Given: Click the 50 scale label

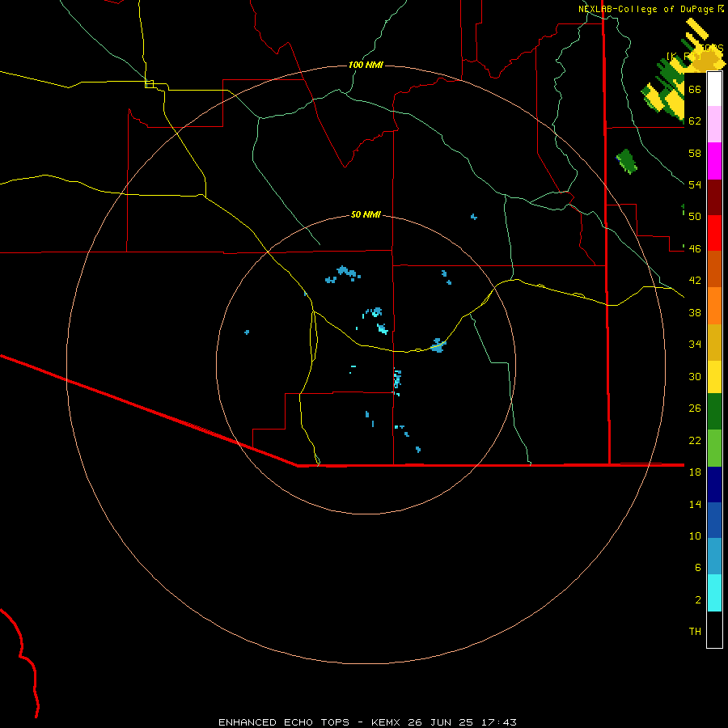Looking at the screenshot, I should click(x=695, y=217).
